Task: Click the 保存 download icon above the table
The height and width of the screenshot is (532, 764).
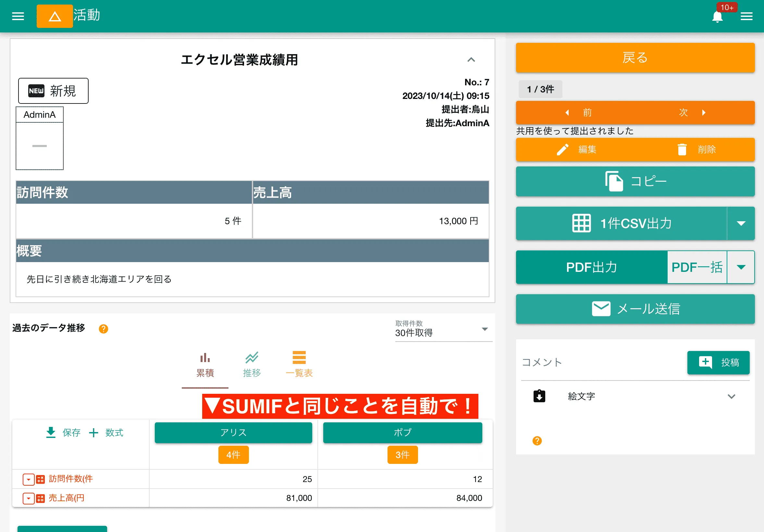Action: pyautogui.click(x=51, y=433)
